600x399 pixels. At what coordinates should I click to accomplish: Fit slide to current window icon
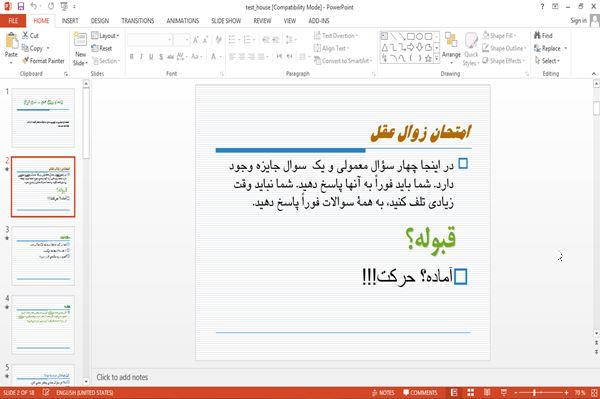tap(594, 392)
